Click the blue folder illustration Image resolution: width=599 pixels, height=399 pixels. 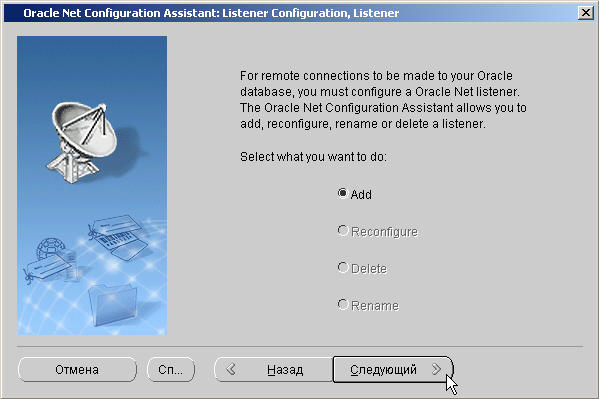click(x=112, y=305)
